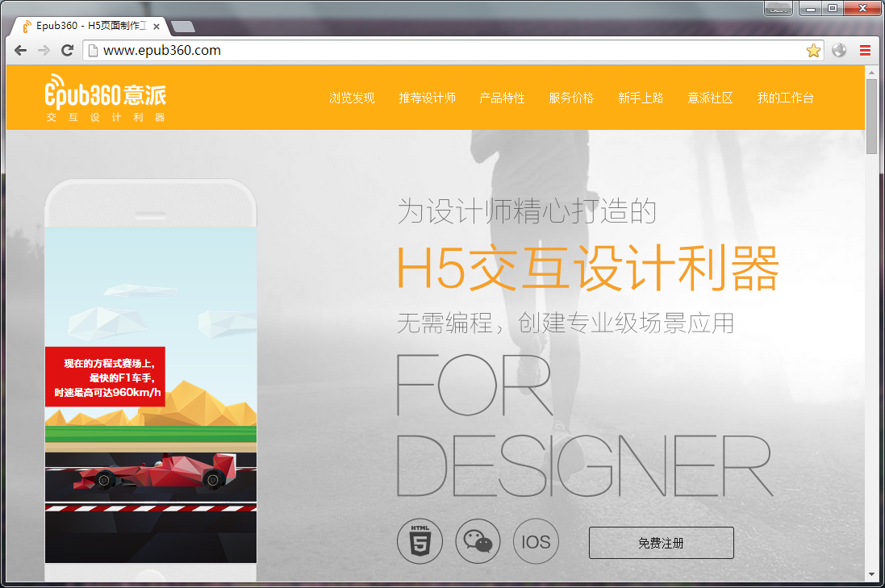Open 推荐设计师 navigation item

428,98
